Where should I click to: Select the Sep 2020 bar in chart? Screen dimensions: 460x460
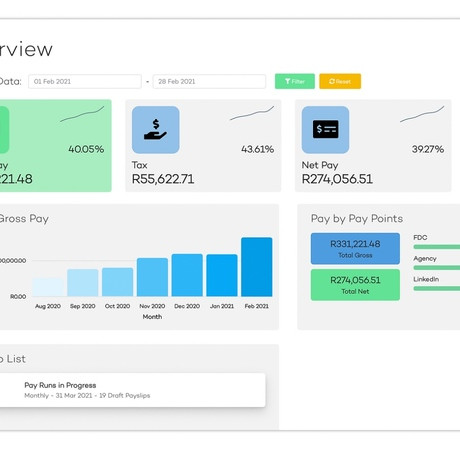pos(83,283)
